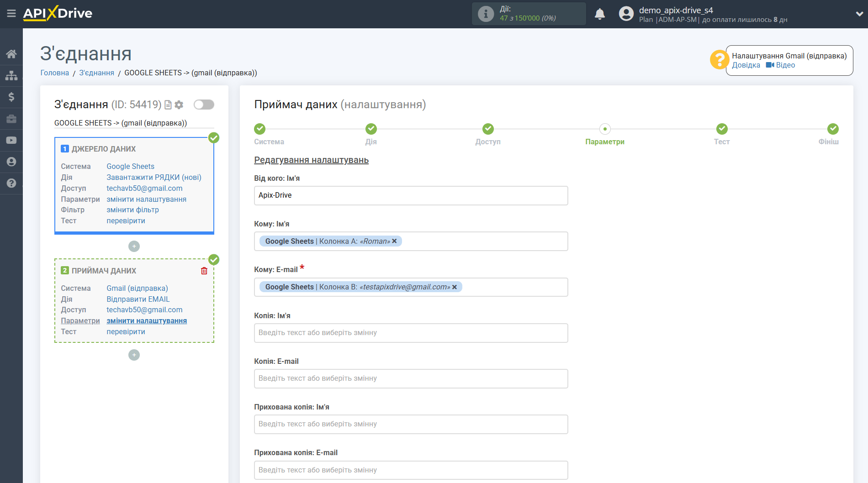Open the Відео tutorial link
Screen dimensions: 868x483
point(781,65)
